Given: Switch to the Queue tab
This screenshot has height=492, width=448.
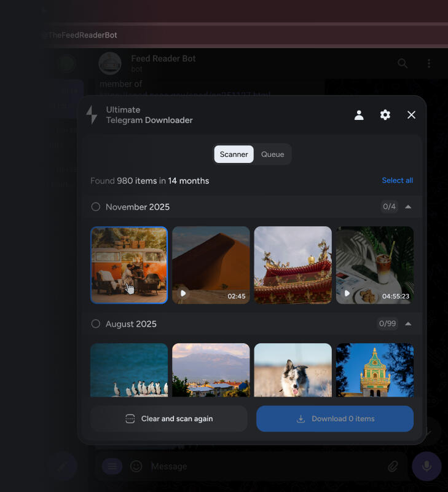Looking at the screenshot, I should pyautogui.click(x=272, y=154).
